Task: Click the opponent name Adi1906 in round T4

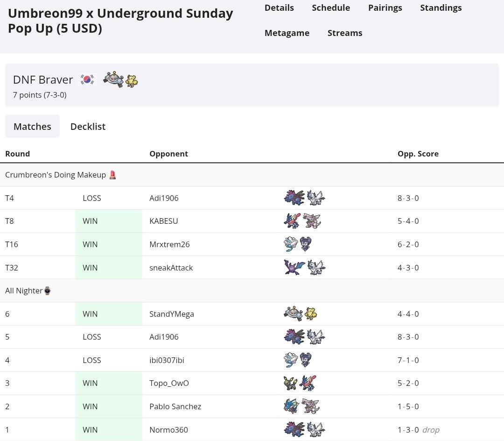Action: [164, 198]
